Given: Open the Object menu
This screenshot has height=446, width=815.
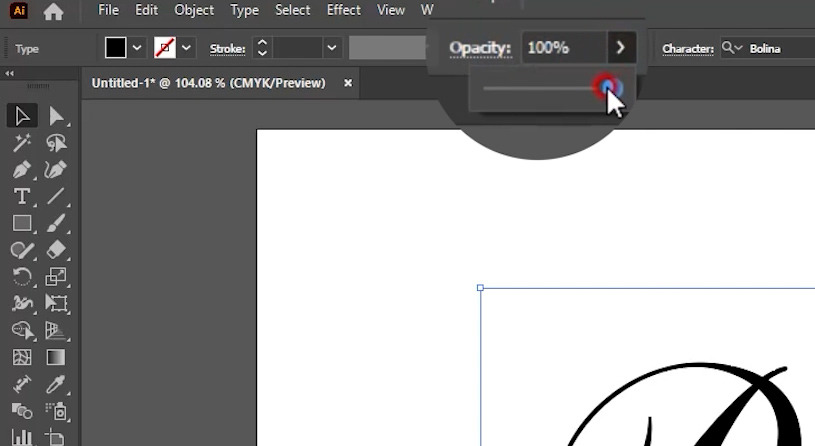Looking at the screenshot, I should click(194, 10).
